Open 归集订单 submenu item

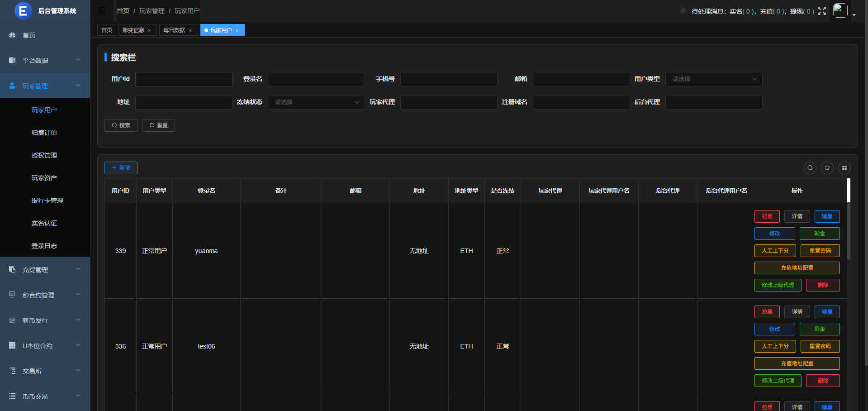click(45, 133)
